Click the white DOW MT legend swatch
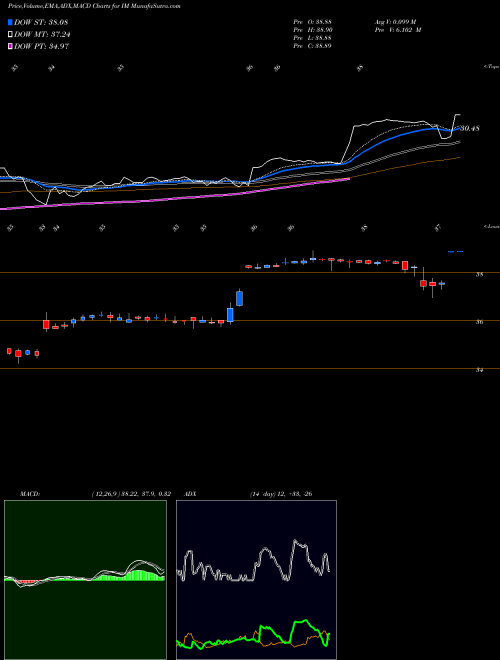The image size is (500, 660). pyautogui.click(x=11, y=34)
